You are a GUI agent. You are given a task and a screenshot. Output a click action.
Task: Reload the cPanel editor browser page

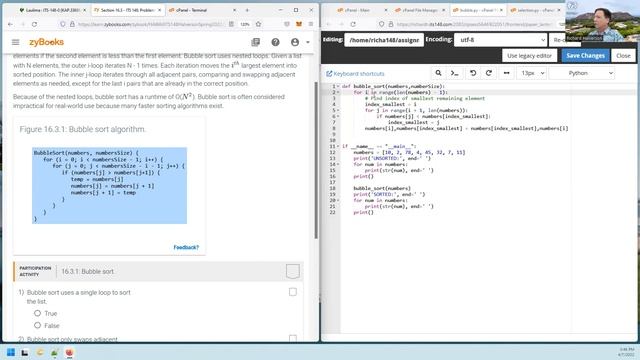pos(353,24)
